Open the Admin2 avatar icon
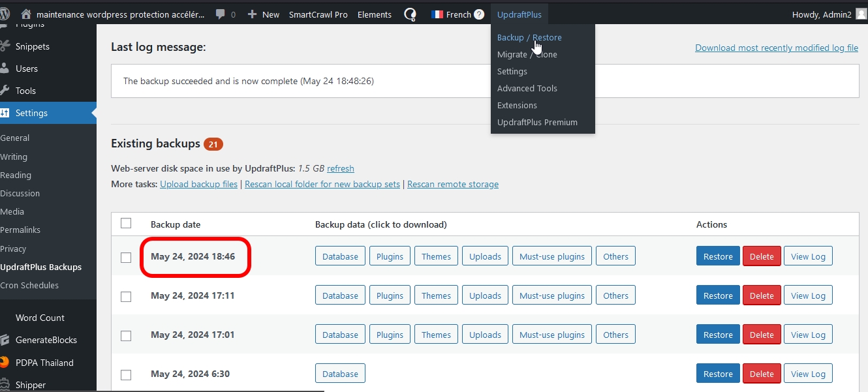 coord(861,14)
